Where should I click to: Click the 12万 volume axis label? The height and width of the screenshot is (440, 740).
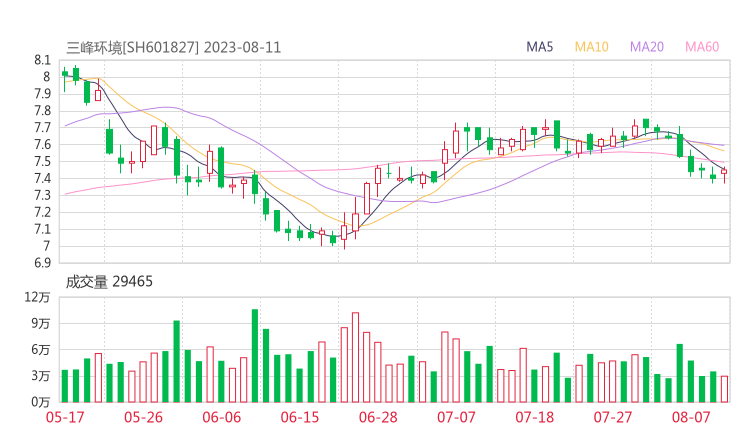click(37, 297)
